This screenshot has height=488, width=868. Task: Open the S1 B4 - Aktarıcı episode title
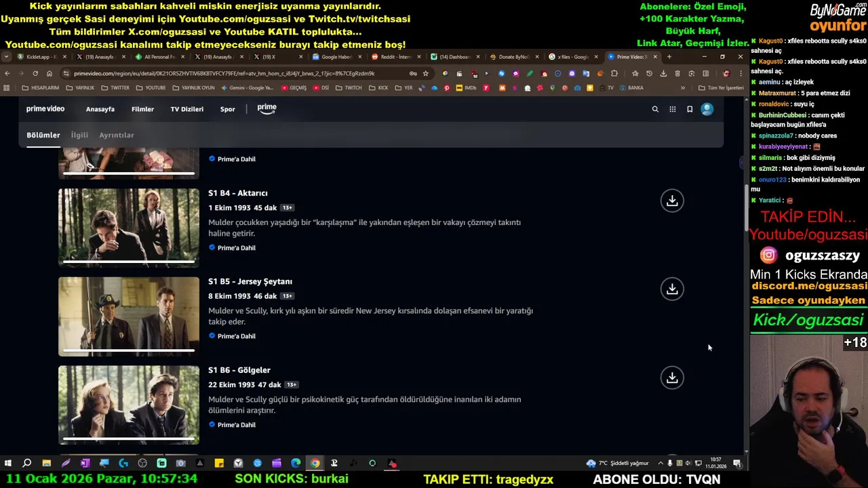tap(238, 193)
